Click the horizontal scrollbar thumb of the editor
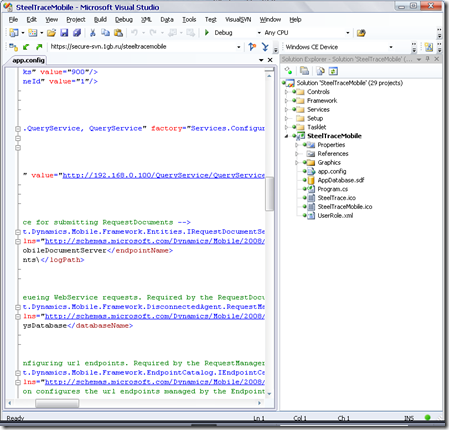 pyautogui.click(x=57, y=403)
